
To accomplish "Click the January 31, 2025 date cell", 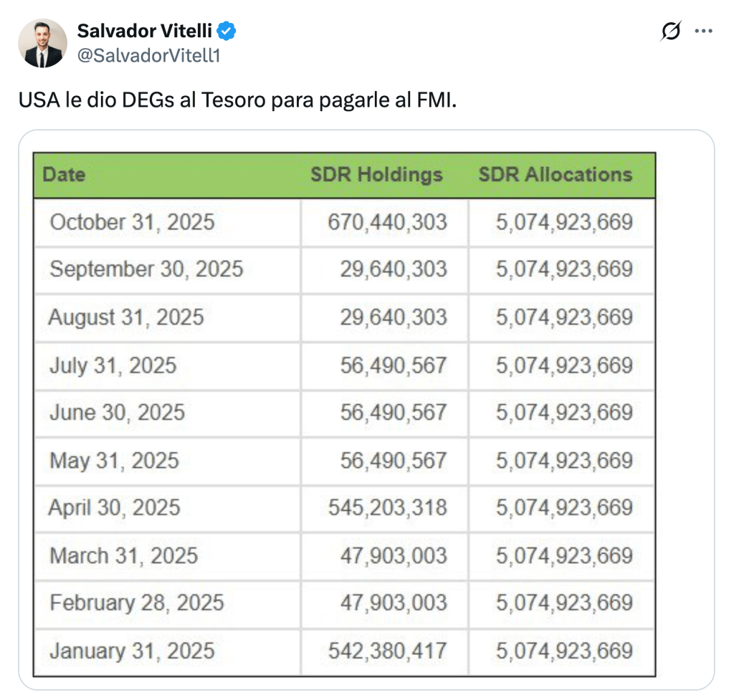I will pos(132,651).
